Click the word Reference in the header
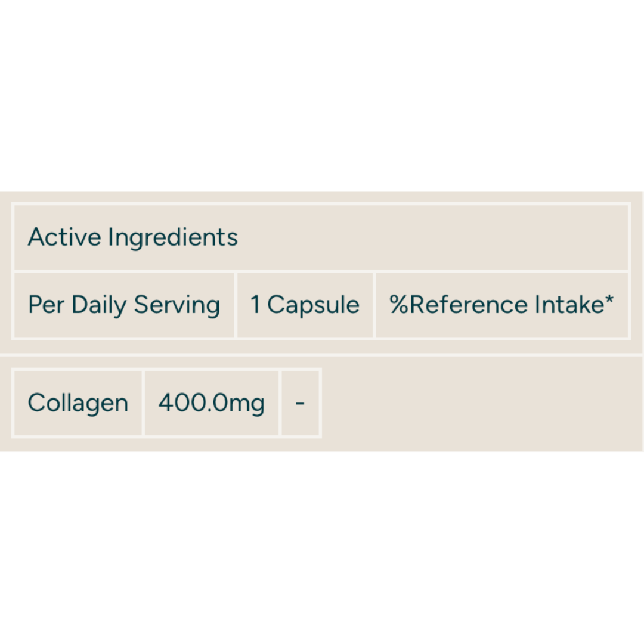Image resolution: width=644 pixels, height=644 pixels. [469, 305]
